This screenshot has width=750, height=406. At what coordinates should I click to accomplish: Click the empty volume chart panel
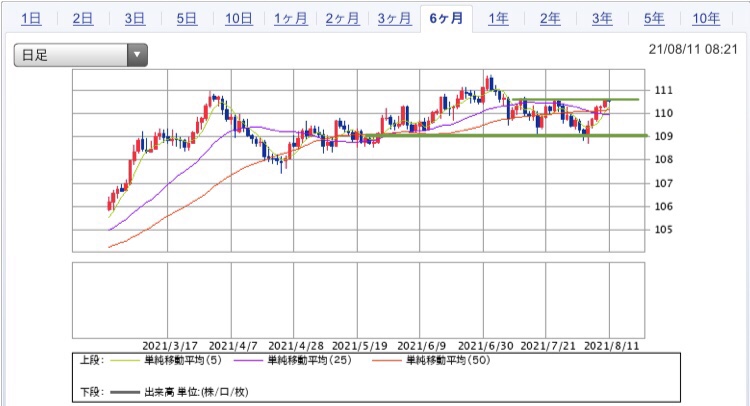358,300
